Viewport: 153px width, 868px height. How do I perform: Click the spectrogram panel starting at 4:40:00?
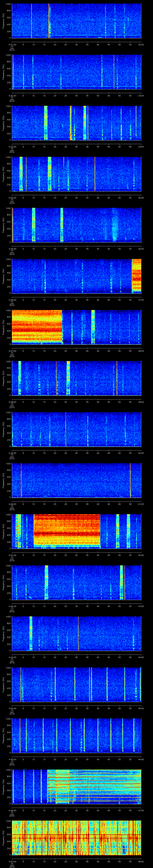point(77,480)
